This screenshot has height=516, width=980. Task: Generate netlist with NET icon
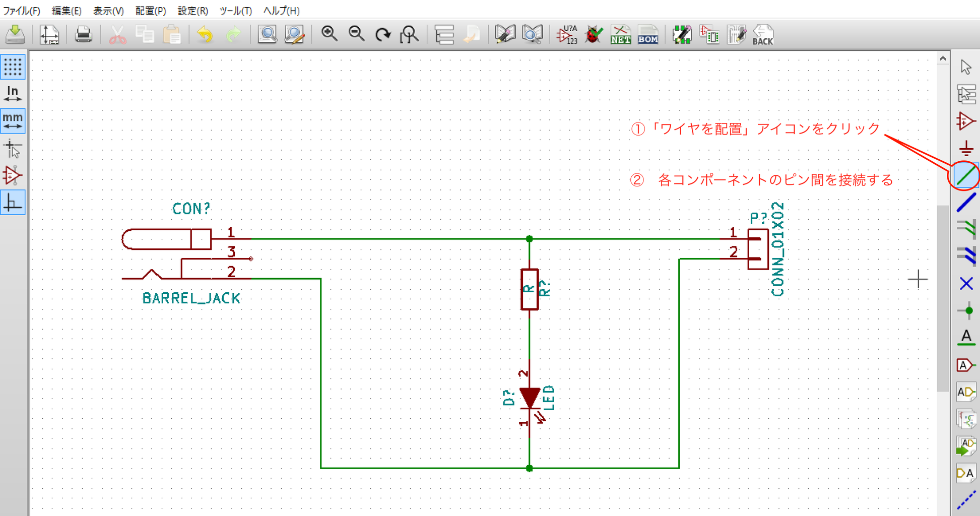[621, 34]
